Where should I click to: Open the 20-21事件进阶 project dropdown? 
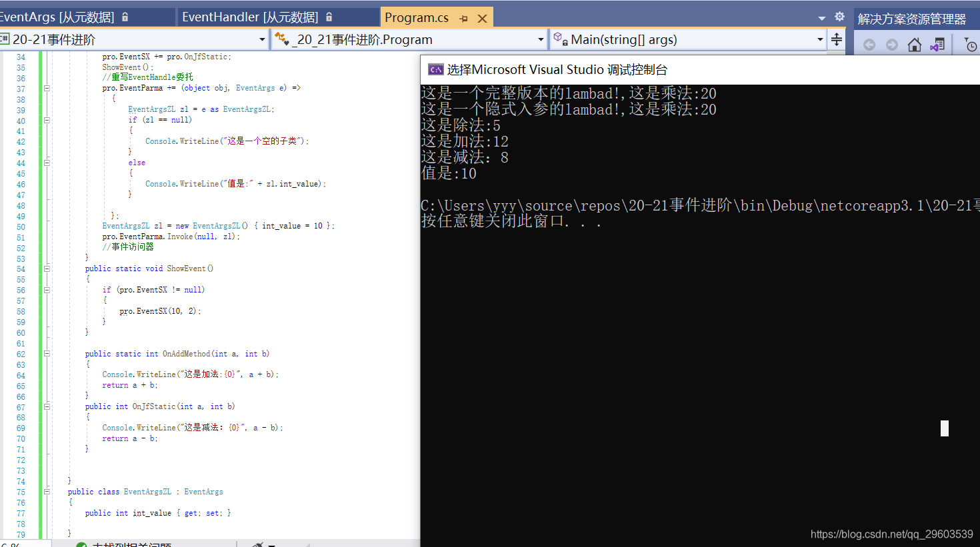(x=262, y=40)
